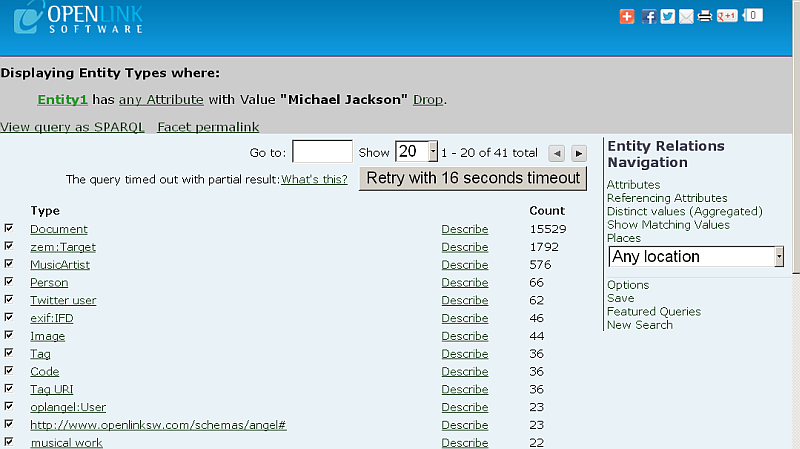Toggle the Tag URI checkbox
The image size is (800, 449).
click(x=9, y=388)
